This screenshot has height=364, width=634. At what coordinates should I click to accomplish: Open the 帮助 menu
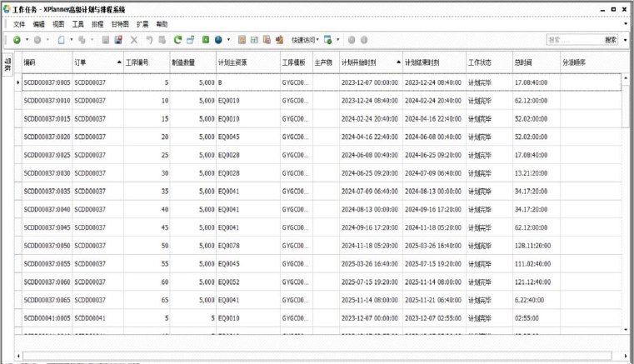tap(162, 24)
